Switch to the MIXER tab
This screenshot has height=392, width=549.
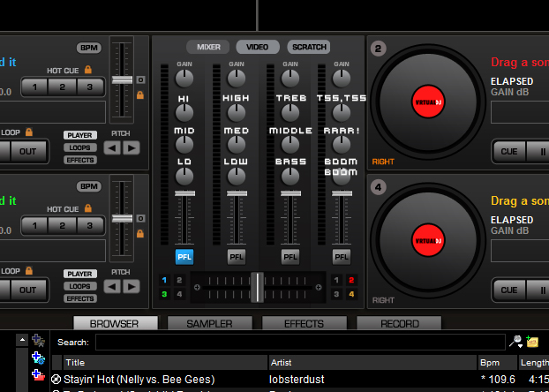click(x=208, y=47)
